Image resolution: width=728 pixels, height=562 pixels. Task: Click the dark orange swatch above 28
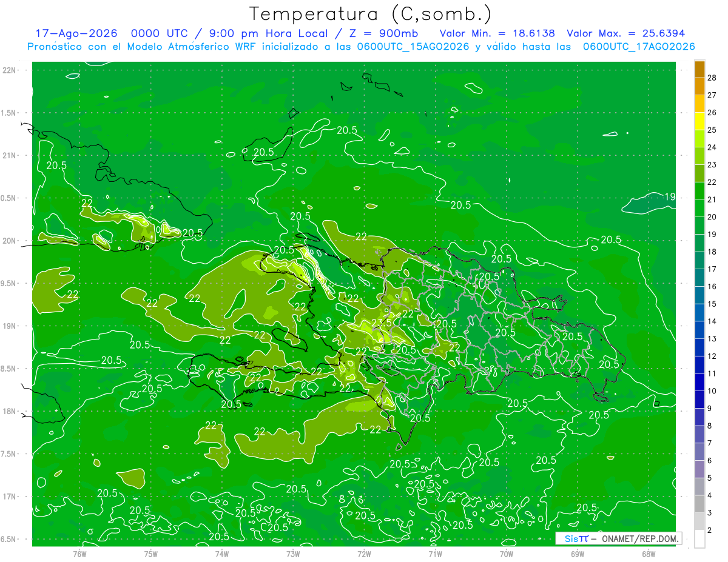(699, 69)
